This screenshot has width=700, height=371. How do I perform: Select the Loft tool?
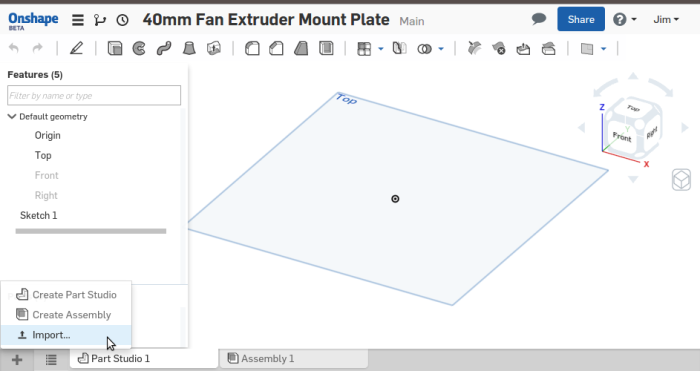pyautogui.click(x=189, y=48)
